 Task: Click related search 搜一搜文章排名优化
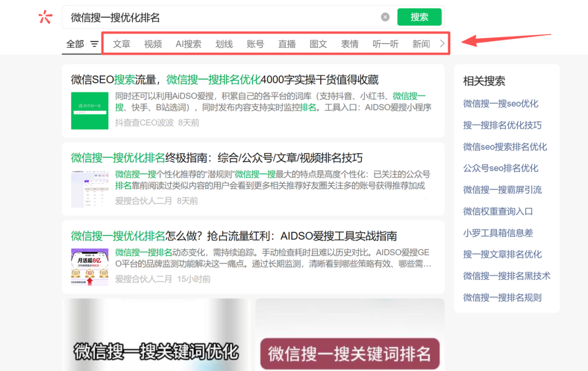point(502,254)
